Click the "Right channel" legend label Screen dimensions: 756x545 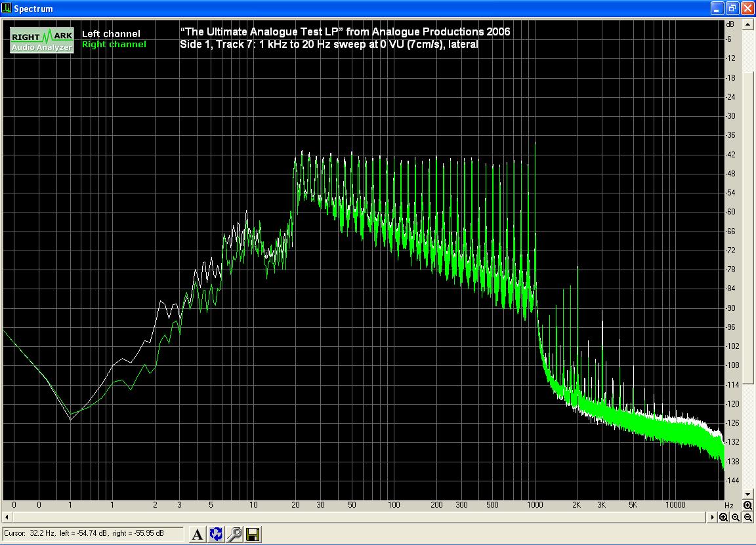pos(114,45)
